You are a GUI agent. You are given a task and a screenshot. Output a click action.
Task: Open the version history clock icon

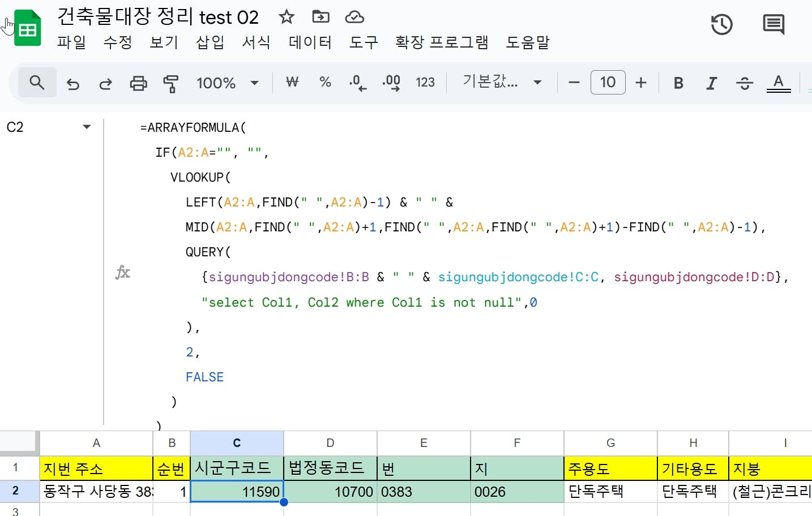point(721,24)
